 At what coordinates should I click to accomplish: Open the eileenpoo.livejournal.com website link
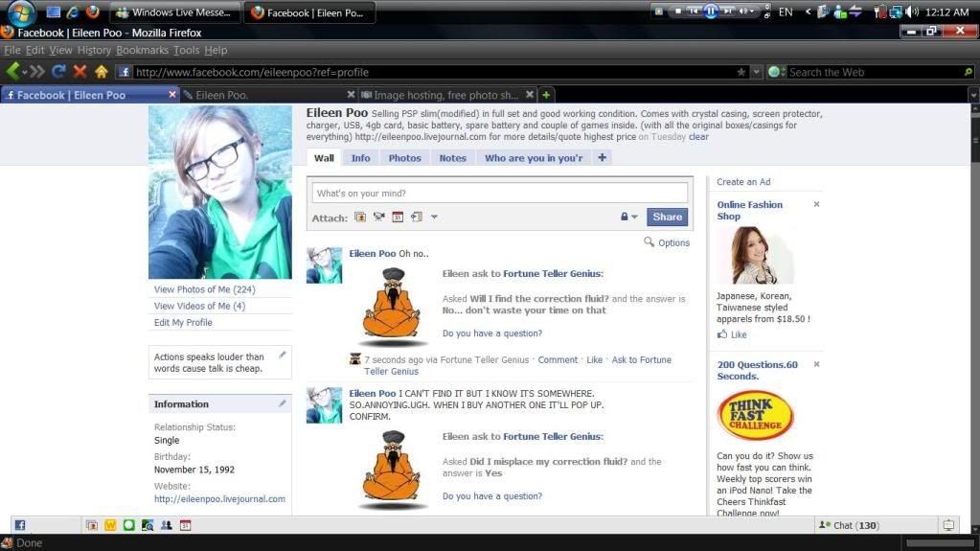click(x=219, y=498)
